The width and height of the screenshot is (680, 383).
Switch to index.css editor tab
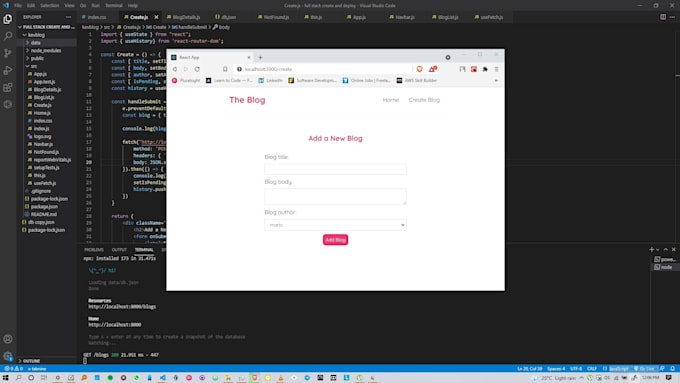[x=97, y=17]
